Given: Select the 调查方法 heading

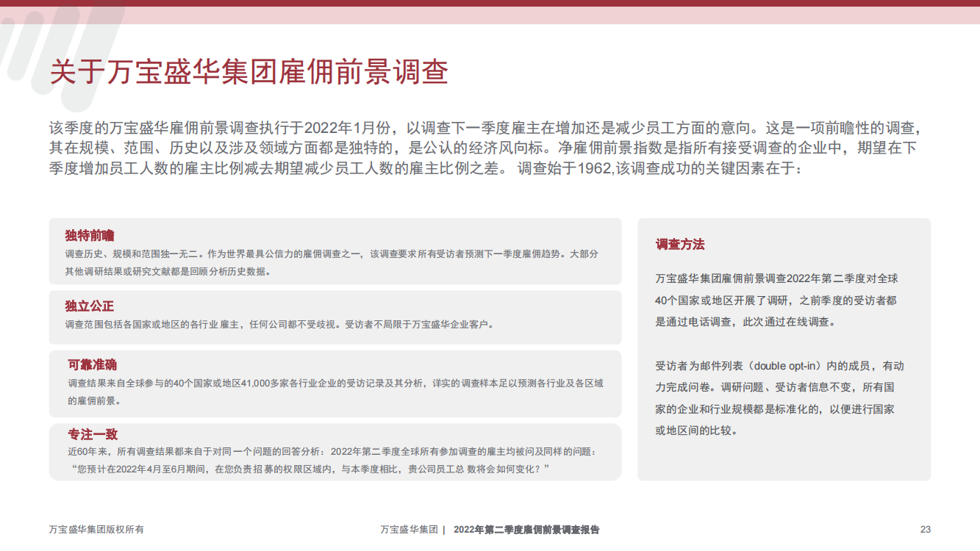Looking at the screenshot, I should [x=680, y=245].
